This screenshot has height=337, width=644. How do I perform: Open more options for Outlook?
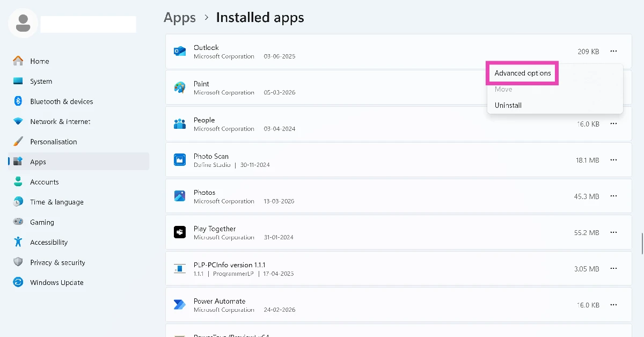click(613, 52)
